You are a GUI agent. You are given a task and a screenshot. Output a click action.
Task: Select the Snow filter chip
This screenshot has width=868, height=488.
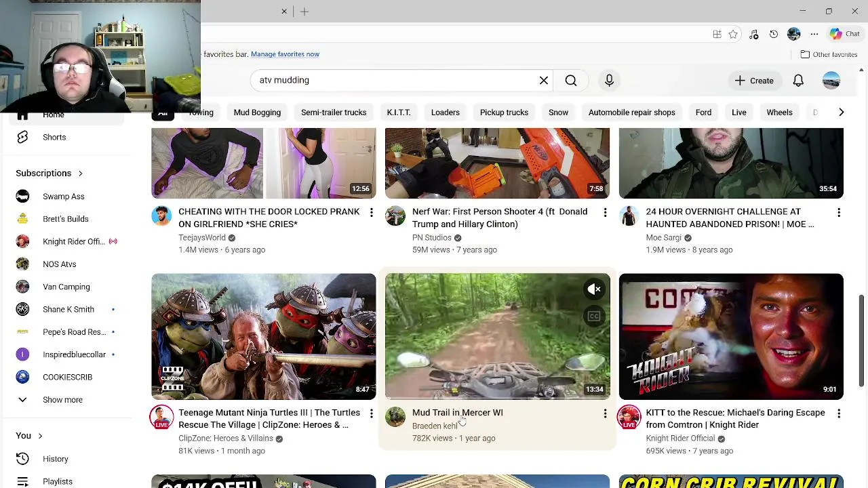[x=558, y=113]
